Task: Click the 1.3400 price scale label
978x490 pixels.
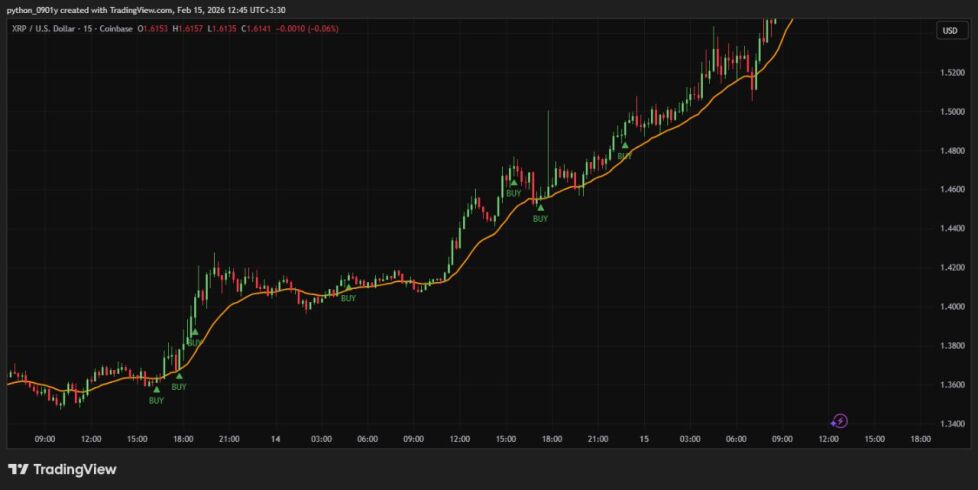Action: point(952,424)
